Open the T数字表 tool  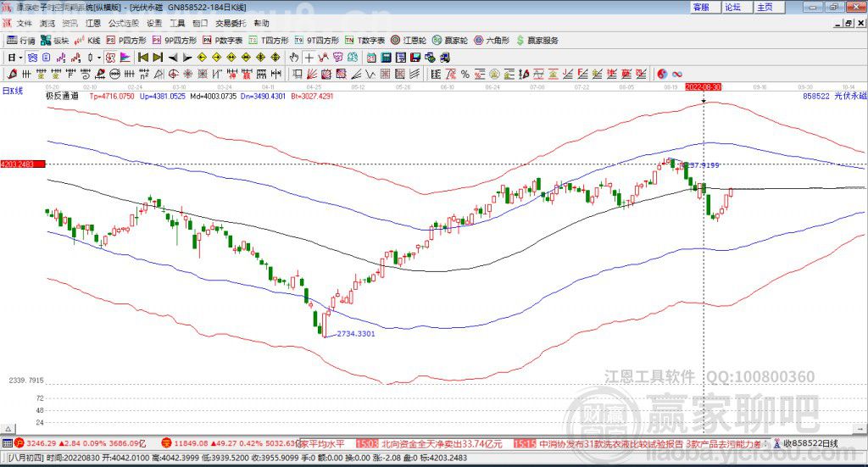364,41
